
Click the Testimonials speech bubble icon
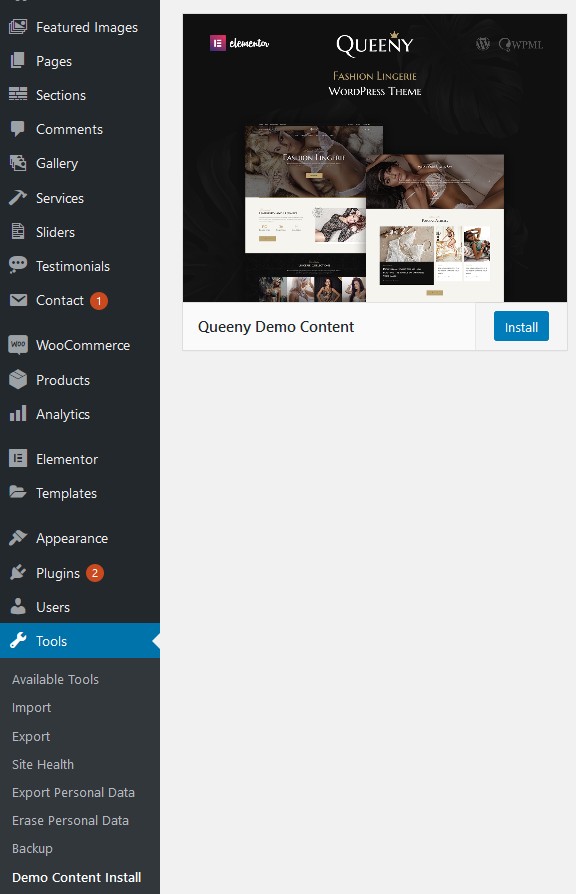coord(18,266)
